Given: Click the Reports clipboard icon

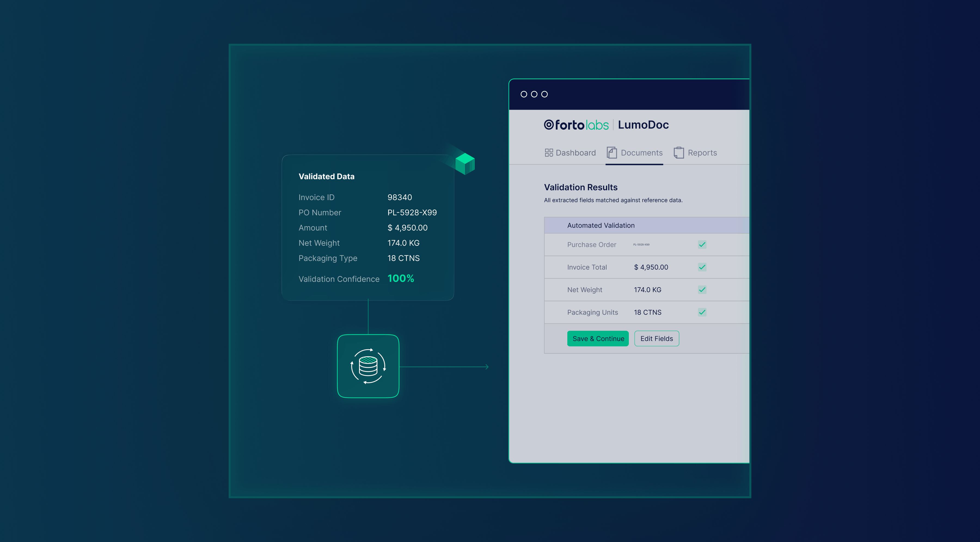Looking at the screenshot, I should click(678, 152).
